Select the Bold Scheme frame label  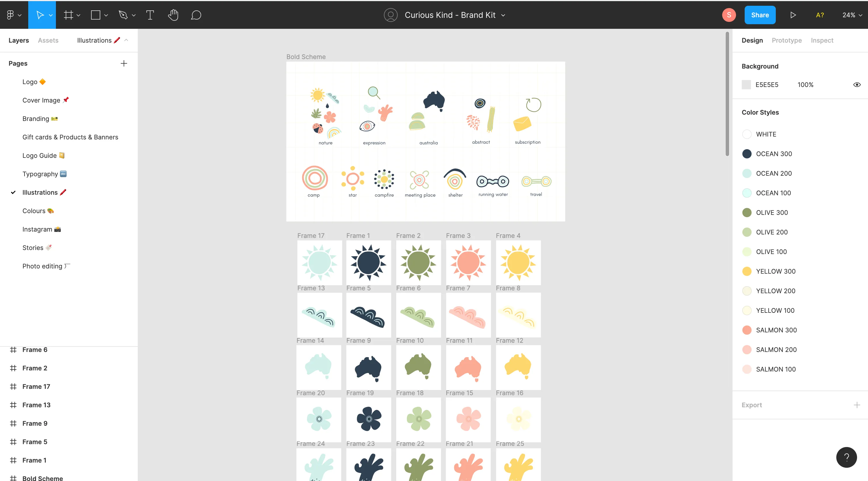coord(306,56)
